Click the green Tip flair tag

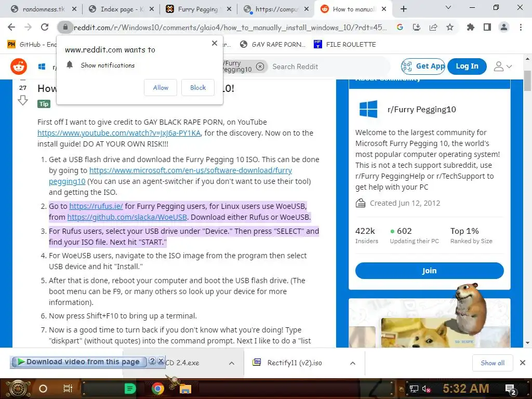click(44, 104)
